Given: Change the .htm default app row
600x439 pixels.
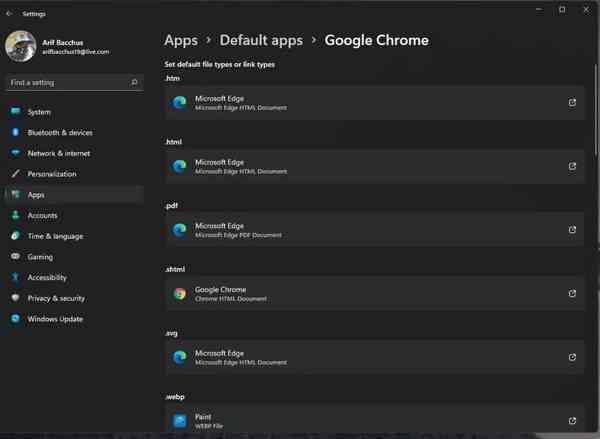Looking at the screenshot, I should pyautogui.click(x=375, y=103).
